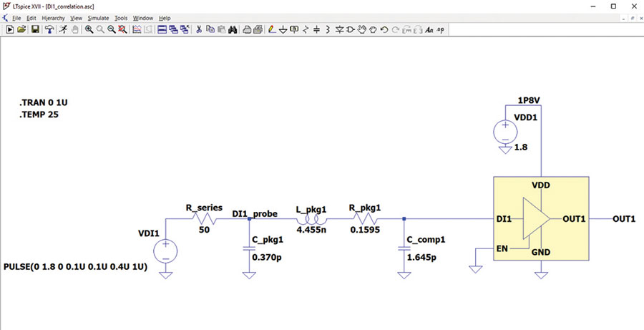Select the Zoom In magnifier tool
This screenshot has width=644, height=330.
click(x=89, y=29)
